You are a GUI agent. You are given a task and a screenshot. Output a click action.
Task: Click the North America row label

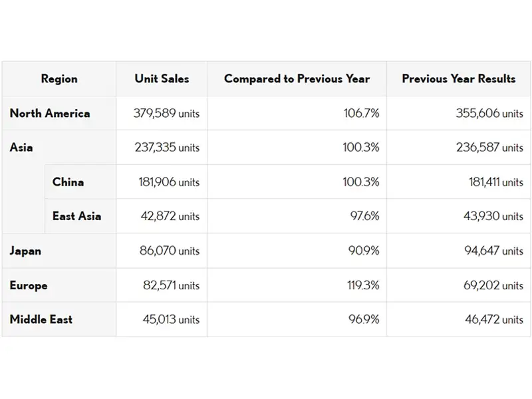click(50, 113)
